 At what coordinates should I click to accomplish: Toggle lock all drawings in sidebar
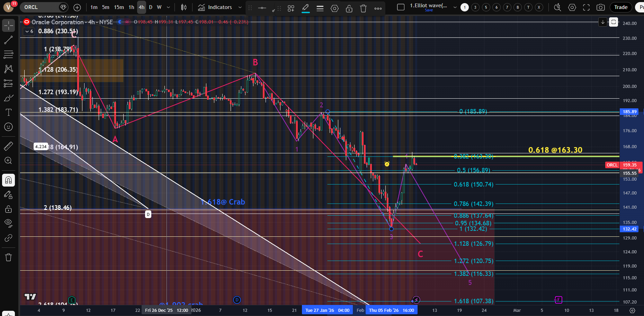[x=8, y=209]
